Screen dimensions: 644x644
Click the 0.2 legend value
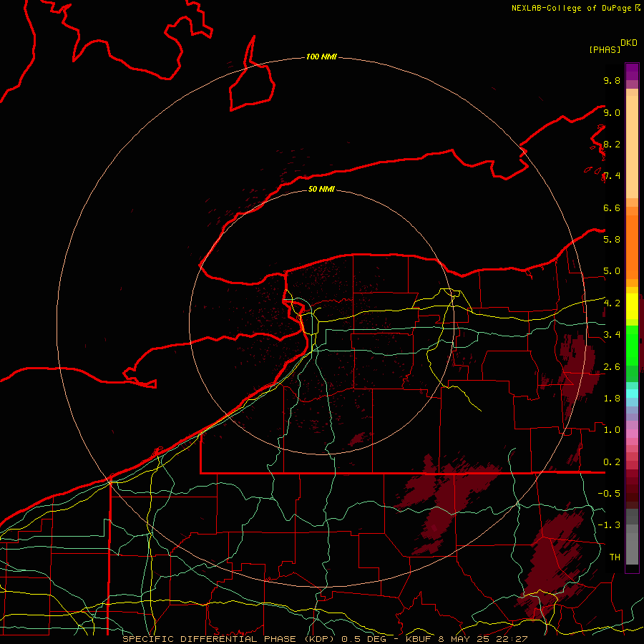click(612, 462)
